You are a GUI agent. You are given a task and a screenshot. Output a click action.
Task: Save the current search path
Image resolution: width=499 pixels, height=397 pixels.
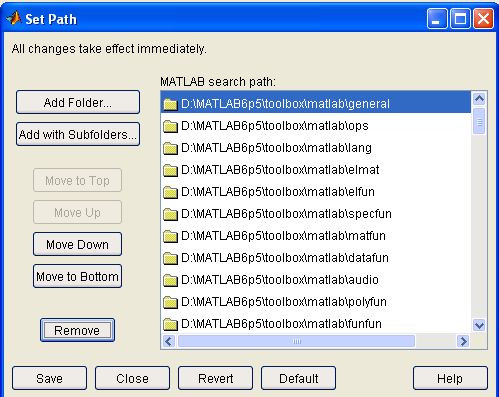(49, 378)
